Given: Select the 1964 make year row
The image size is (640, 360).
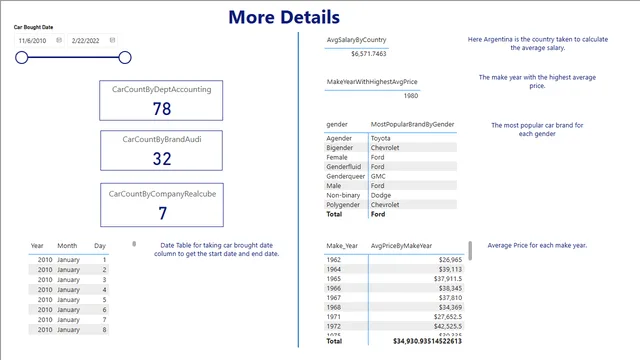Looking at the screenshot, I should click(x=394, y=269).
